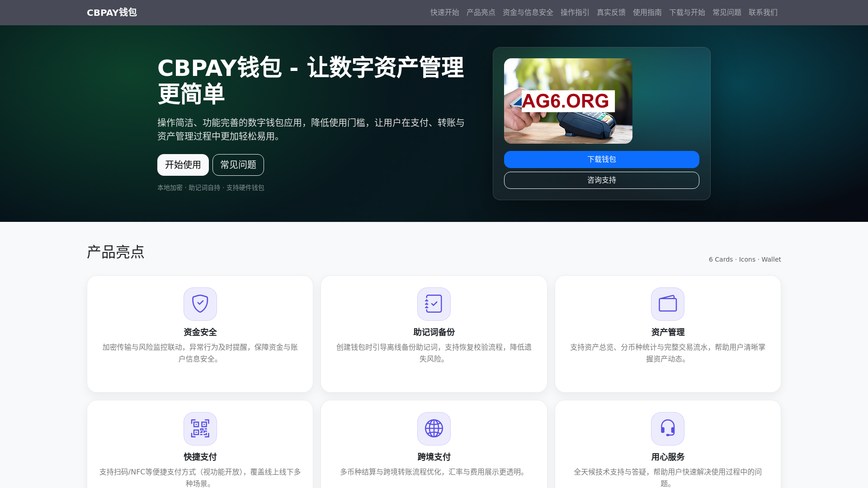Open 产品亮点 nav item
This screenshot has width=868, height=488.
(481, 13)
